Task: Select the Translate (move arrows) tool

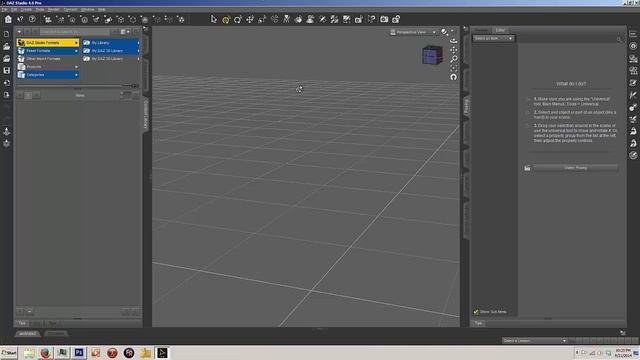Action: tap(250, 20)
